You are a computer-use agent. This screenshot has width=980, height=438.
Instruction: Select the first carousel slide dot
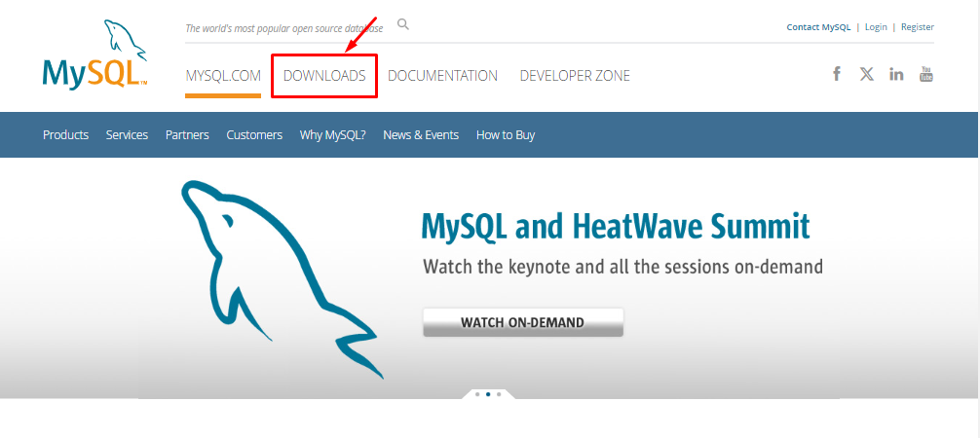(477, 394)
